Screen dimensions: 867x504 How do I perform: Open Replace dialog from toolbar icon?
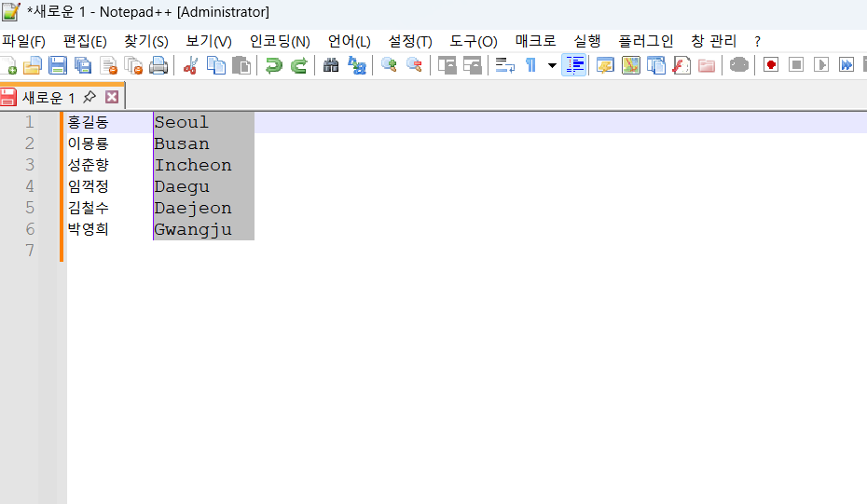(357, 65)
